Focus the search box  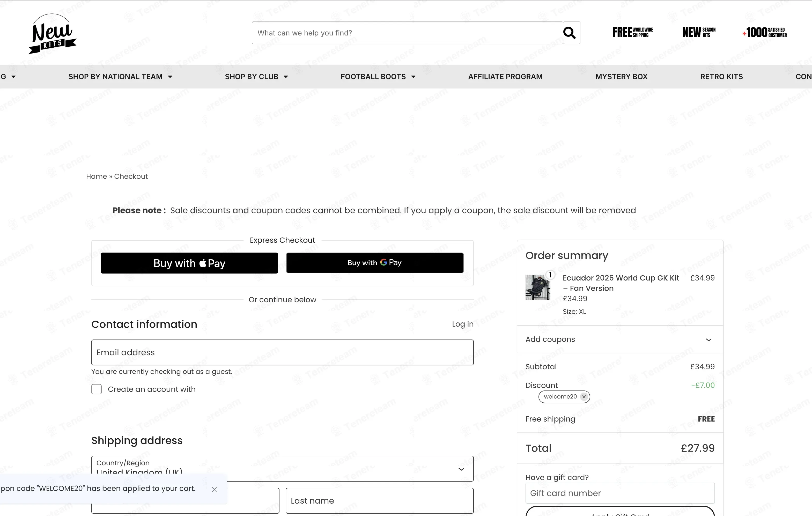point(407,33)
